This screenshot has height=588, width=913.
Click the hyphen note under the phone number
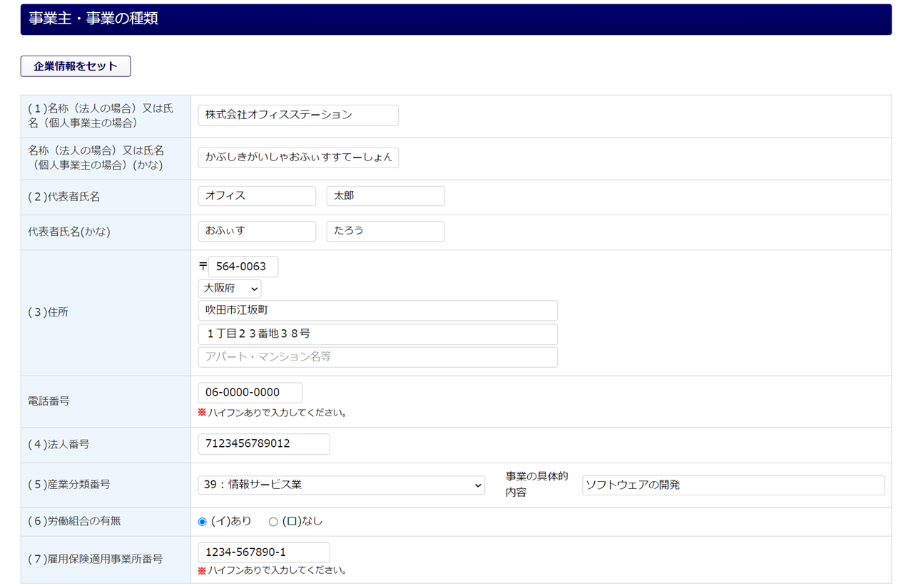tap(272, 413)
